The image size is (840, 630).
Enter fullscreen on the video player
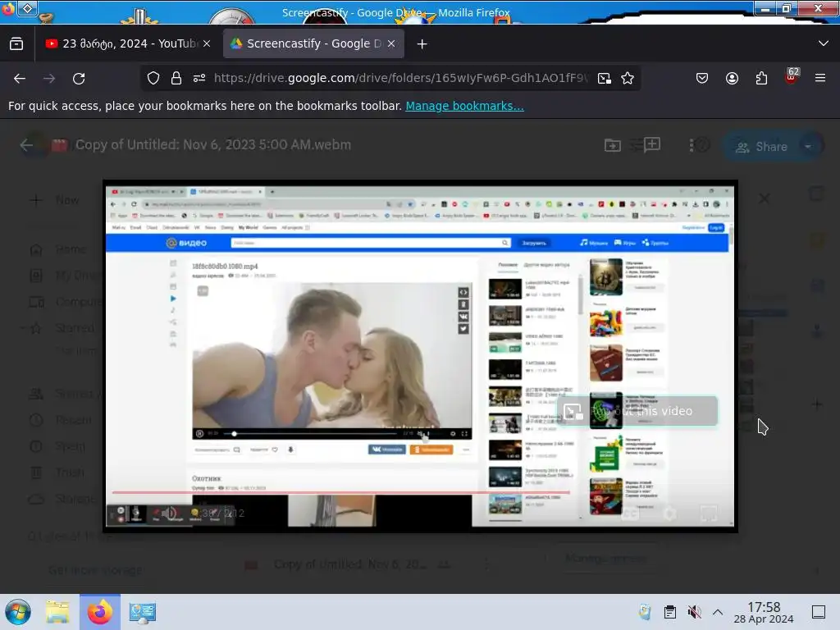click(x=709, y=514)
